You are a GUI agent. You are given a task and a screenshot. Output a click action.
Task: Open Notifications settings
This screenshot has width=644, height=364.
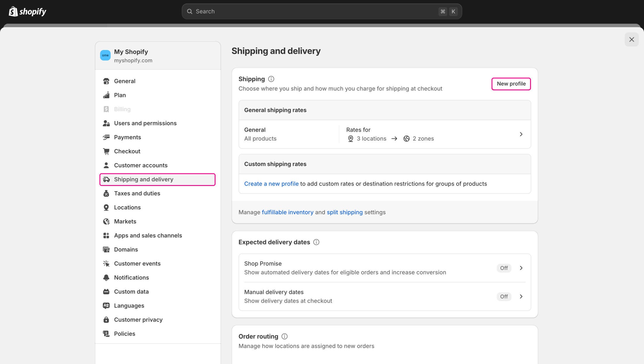157,277
